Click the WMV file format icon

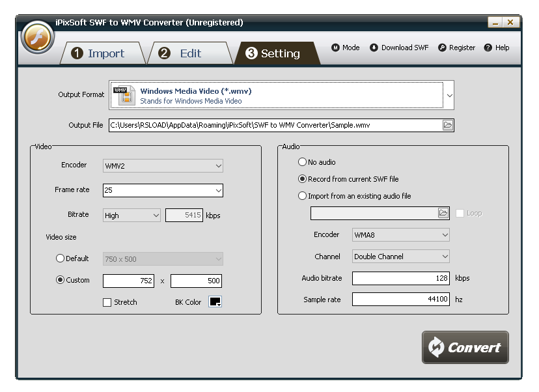tap(124, 95)
